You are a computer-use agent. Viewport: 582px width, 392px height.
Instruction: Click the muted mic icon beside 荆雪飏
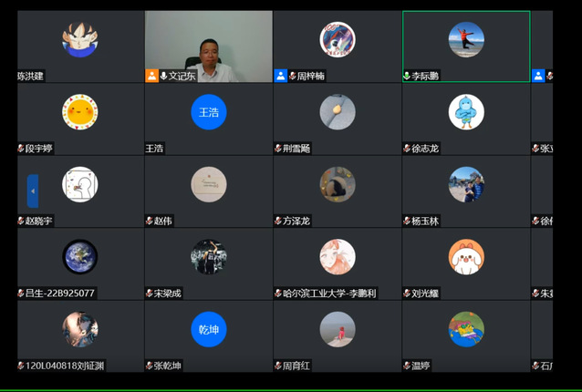(x=278, y=148)
